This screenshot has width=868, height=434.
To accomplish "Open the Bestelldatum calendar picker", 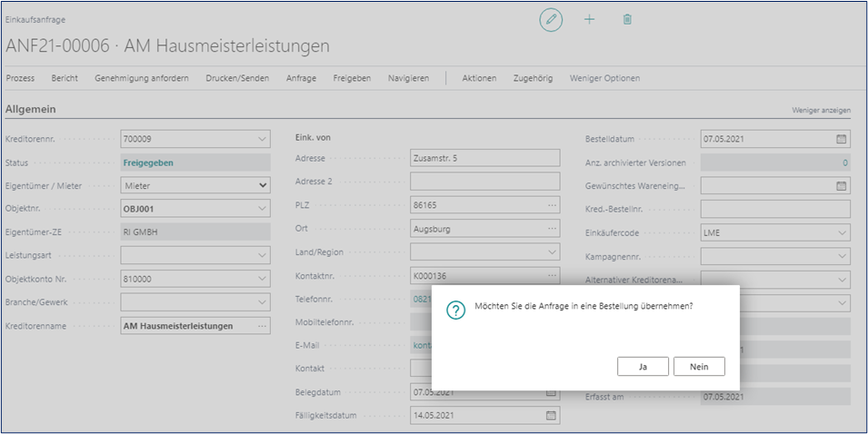I will [842, 139].
